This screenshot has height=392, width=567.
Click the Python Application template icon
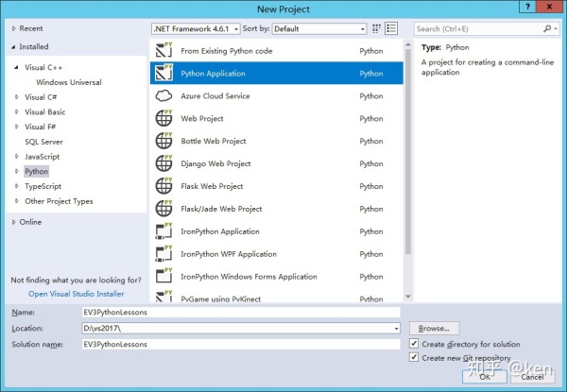(163, 73)
